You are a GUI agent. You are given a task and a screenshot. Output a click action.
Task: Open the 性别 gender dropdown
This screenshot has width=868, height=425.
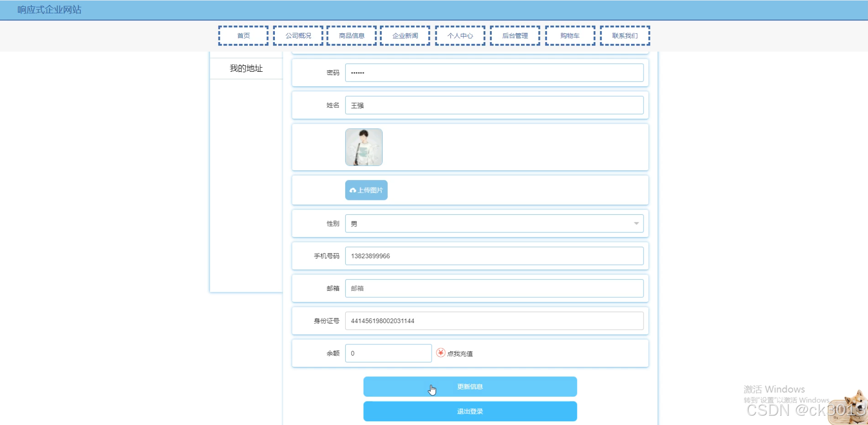(x=636, y=223)
